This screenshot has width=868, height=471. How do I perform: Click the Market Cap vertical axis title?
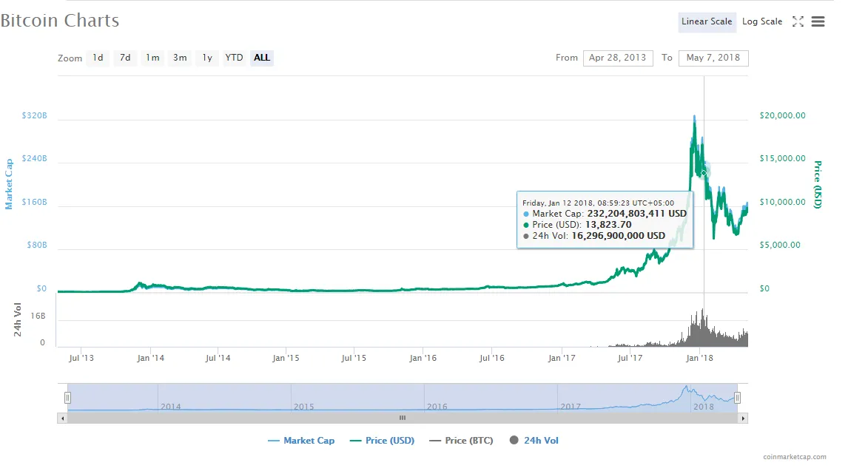point(9,184)
